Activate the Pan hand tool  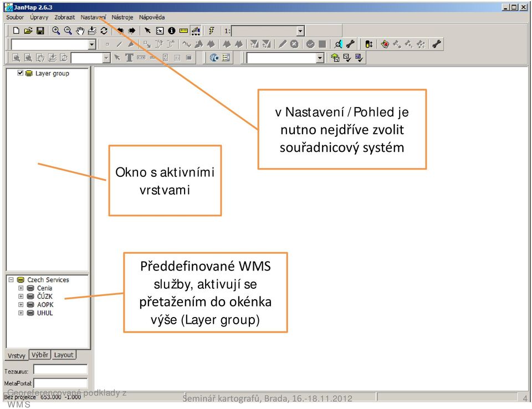80,30
